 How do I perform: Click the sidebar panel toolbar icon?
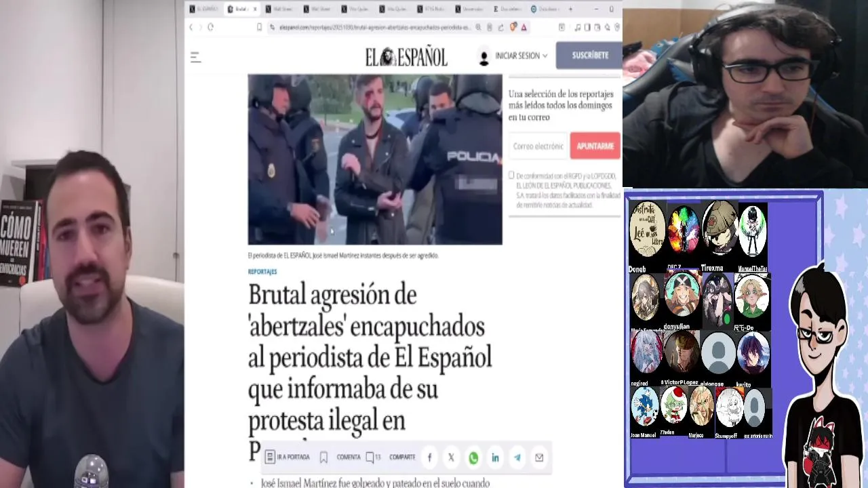(587, 27)
